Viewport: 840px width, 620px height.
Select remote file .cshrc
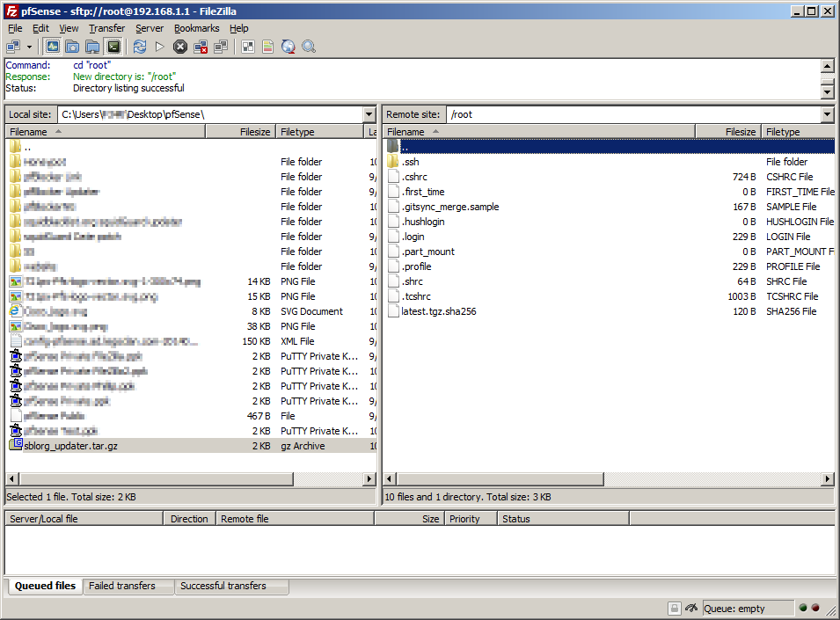point(414,177)
